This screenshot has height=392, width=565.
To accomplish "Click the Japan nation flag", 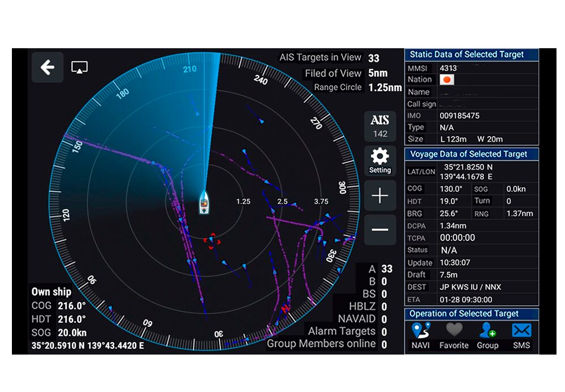I will 448,80.
